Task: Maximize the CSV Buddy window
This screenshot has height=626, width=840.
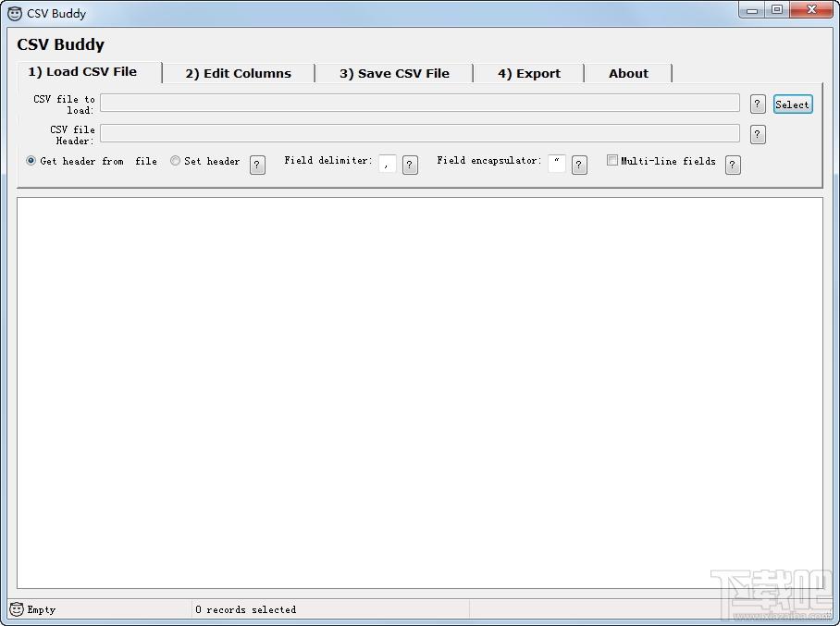Action: point(777,10)
